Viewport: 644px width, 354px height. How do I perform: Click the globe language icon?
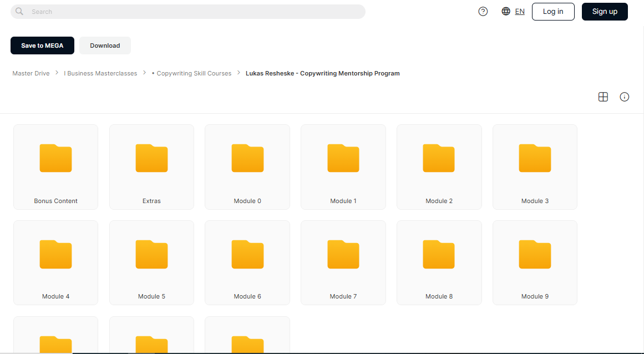[x=506, y=12]
